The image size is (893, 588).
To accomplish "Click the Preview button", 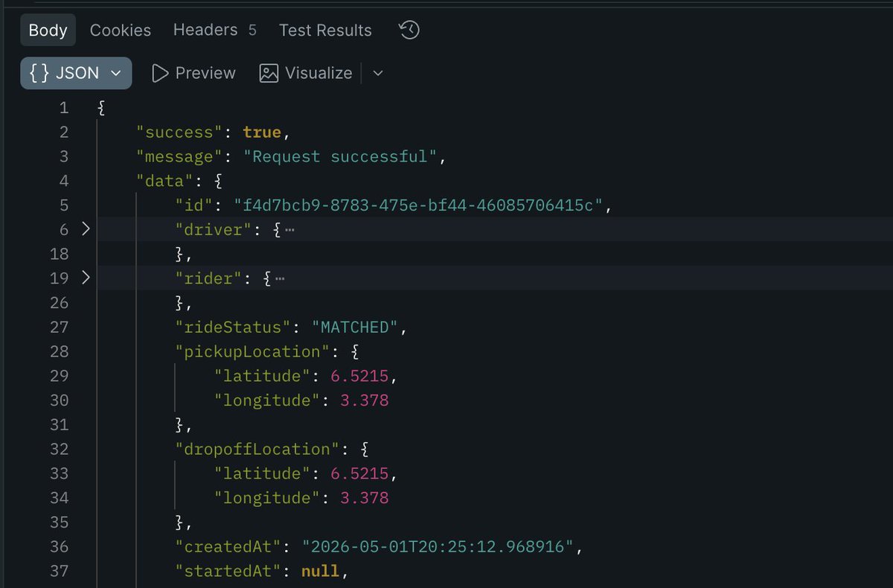I will click(193, 73).
